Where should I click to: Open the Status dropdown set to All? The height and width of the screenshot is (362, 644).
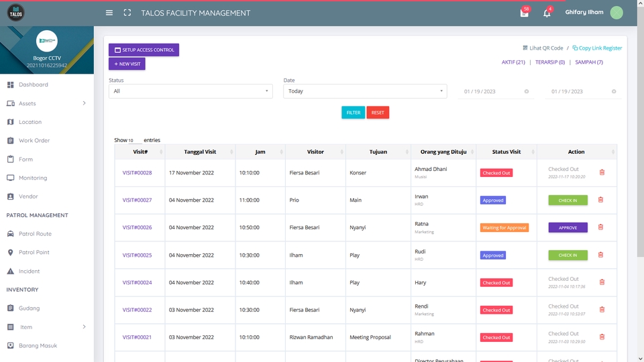(191, 91)
